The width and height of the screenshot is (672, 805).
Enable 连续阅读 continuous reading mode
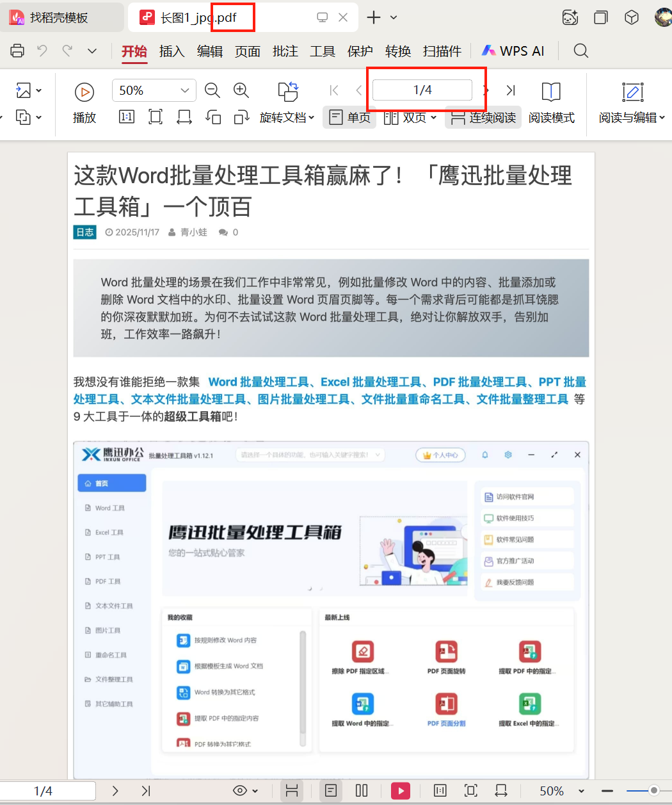tap(483, 117)
